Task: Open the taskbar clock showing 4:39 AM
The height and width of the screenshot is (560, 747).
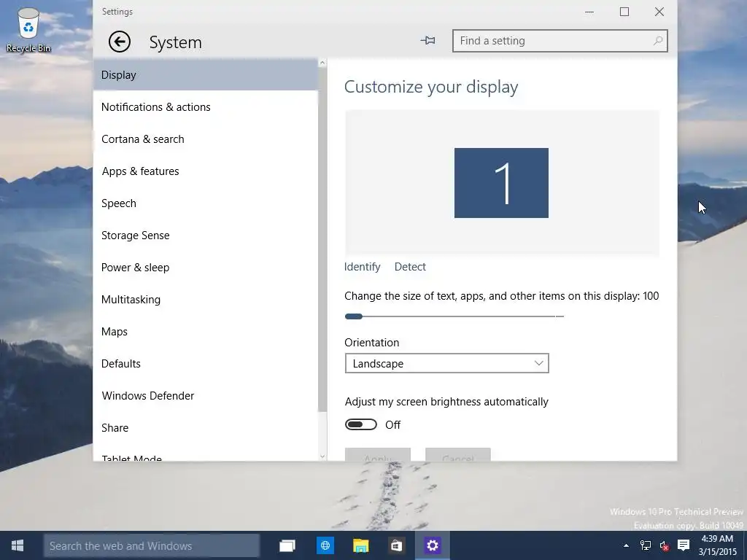Action: (x=718, y=545)
